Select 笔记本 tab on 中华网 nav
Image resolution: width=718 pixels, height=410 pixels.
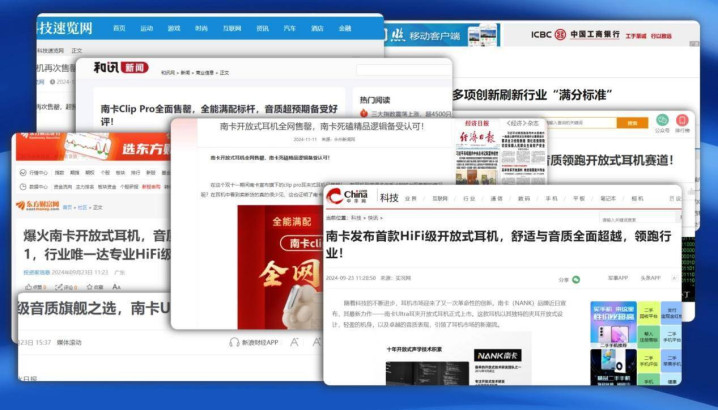point(608,199)
